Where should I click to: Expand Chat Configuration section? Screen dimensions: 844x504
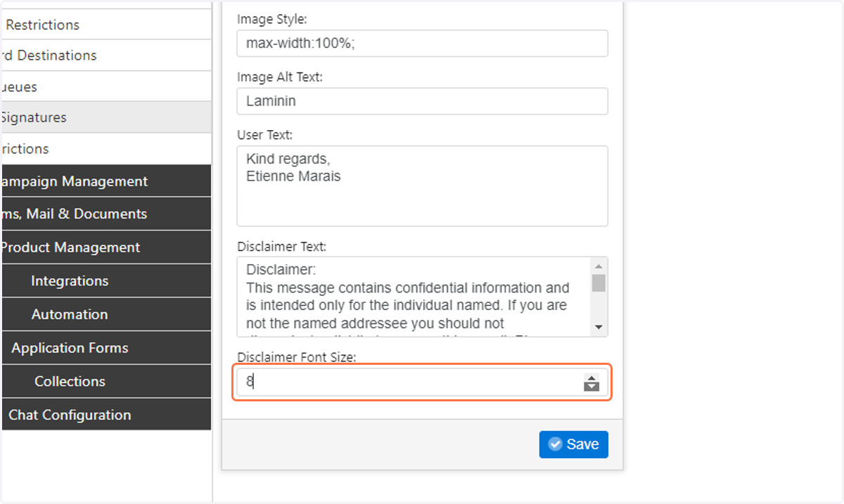105,415
